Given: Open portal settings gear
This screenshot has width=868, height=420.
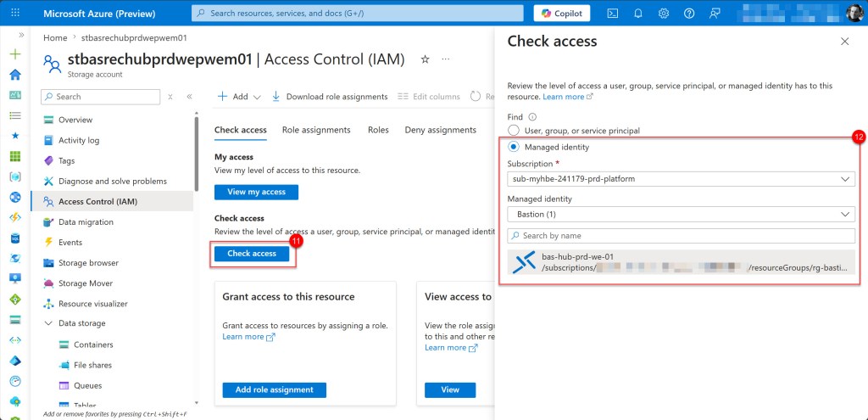Looking at the screenshot, I should pyautogui.click(x=664, y=13).
